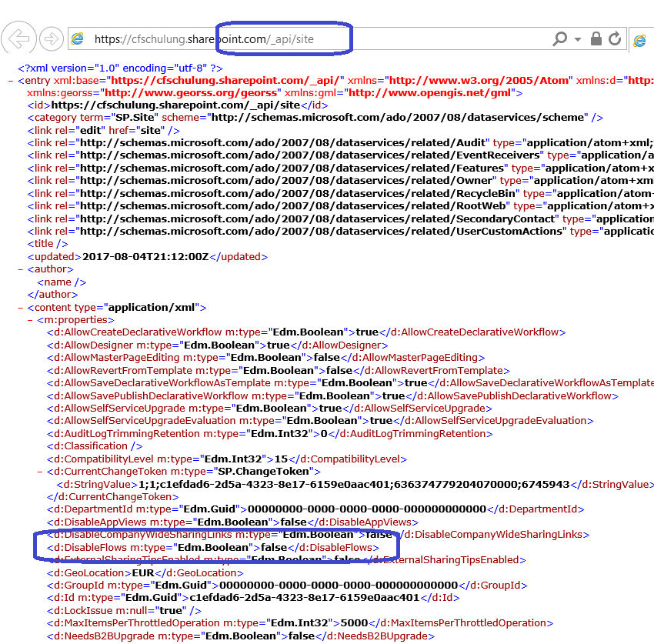Select the AllowRevertFromTemplate false value
The height and width of the screenshot is (644, 654).
339,370
